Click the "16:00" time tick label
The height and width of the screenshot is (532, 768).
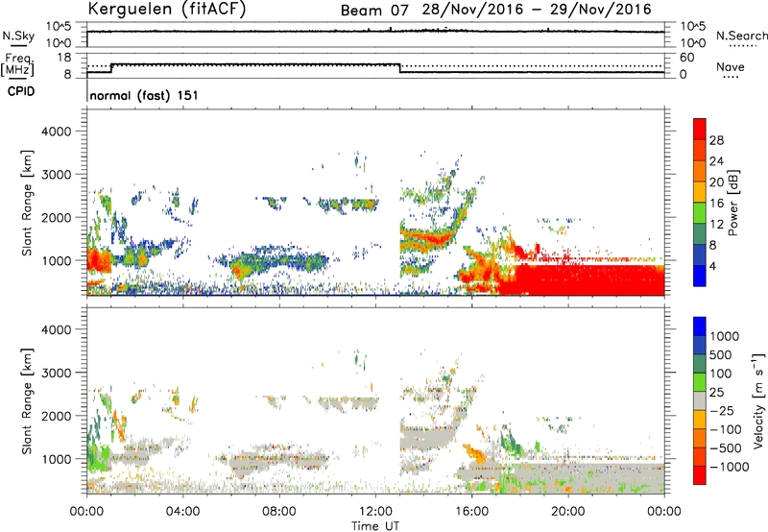471,512
